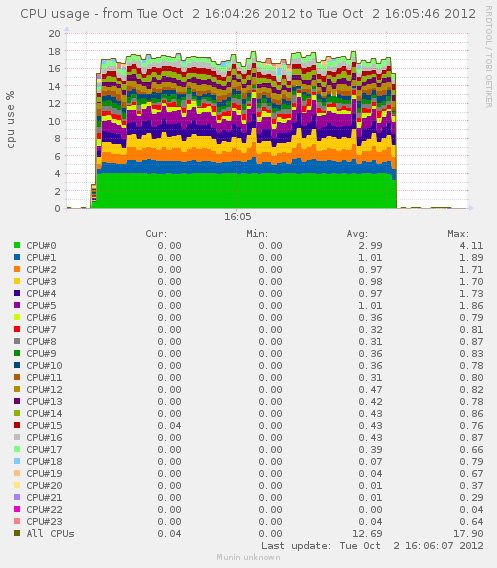Click the Min column header
The height and width of the screenshot is (568, 497).
tap(257, 234)
